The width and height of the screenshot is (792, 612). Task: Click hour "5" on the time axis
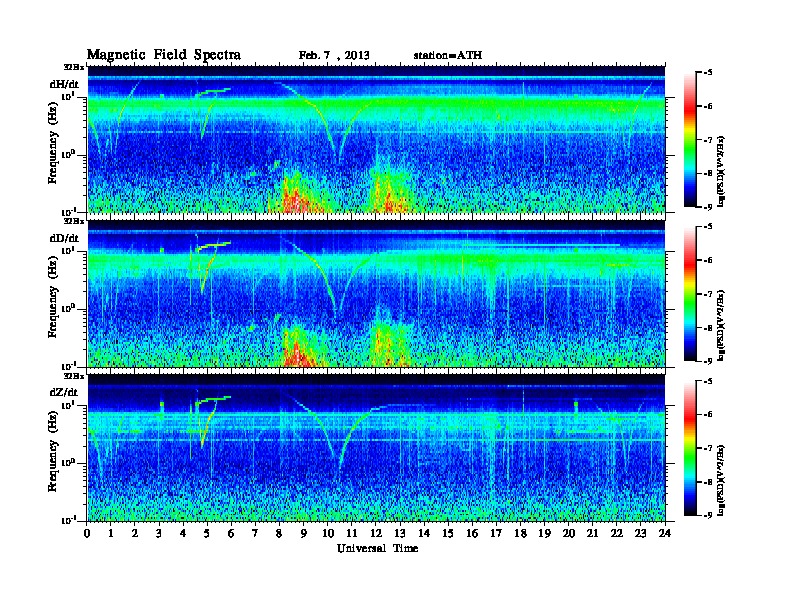pyautogui.click(x=207, y=533)
